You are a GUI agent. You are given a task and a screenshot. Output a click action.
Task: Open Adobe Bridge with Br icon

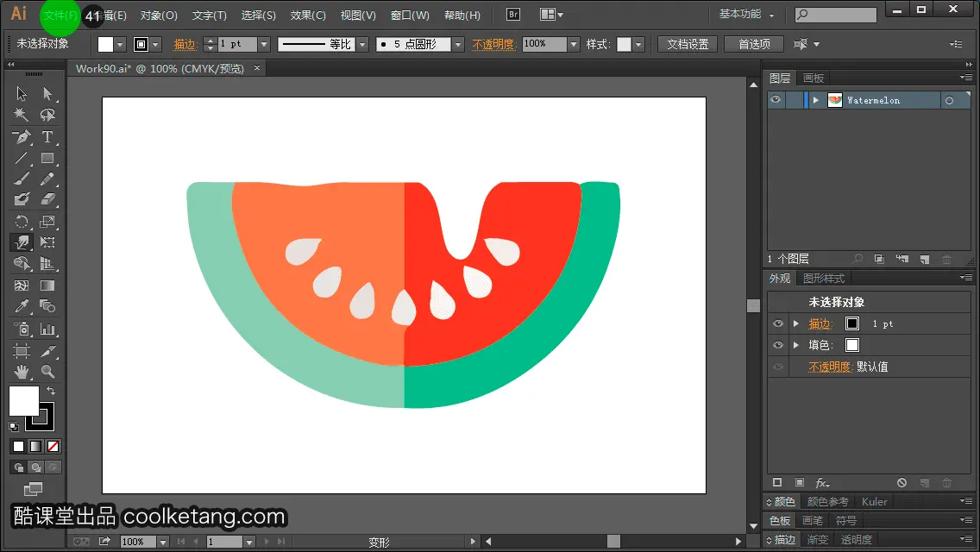tap(513, 15)
